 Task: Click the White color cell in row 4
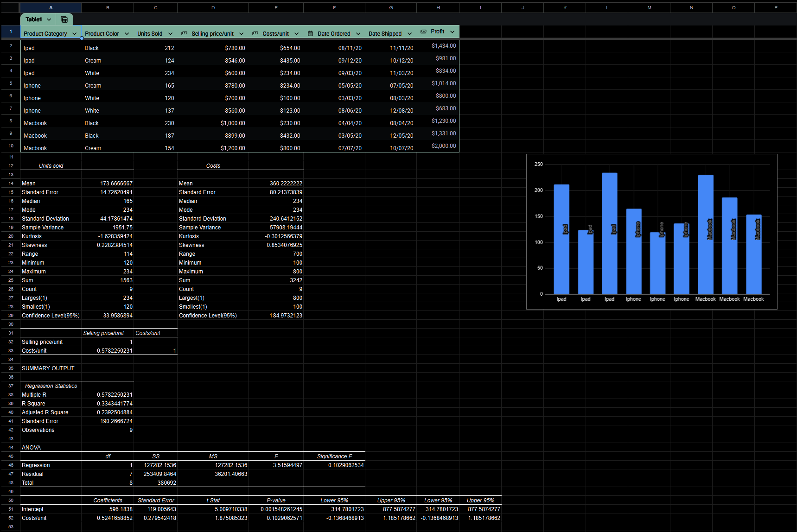click(92, 73)
